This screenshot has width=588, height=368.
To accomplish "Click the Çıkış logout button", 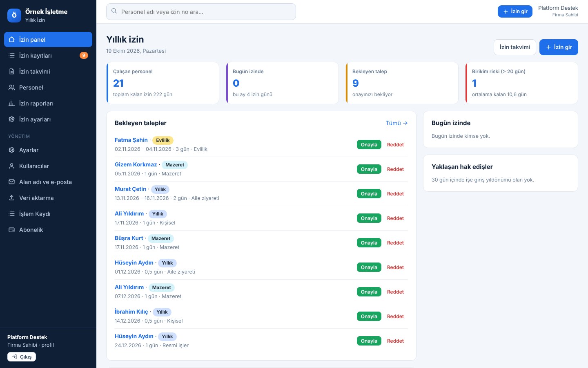I will (22, 357).
